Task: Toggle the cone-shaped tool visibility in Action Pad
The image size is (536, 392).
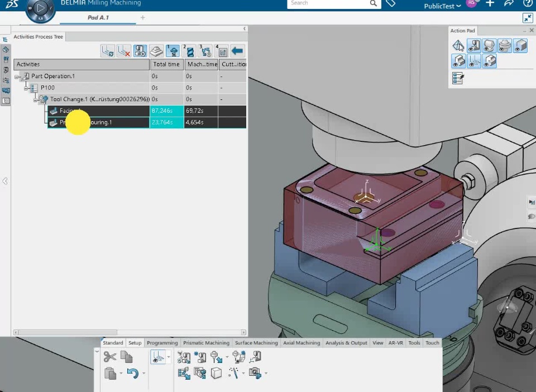Action: [x=505, y=45]
